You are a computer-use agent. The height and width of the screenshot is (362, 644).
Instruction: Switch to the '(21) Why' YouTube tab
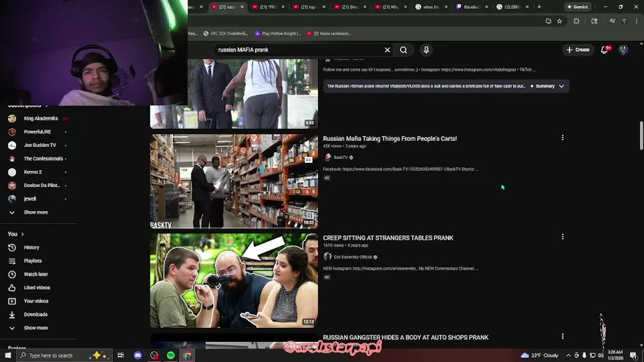[x=390, y=7]
